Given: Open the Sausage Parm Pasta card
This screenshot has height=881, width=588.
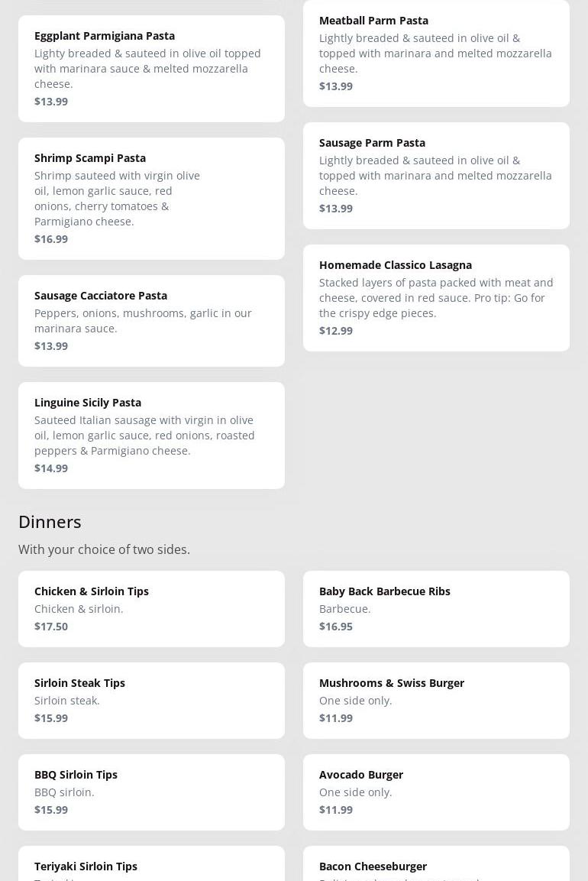Looking at the screenshot, I should point(436,175).
